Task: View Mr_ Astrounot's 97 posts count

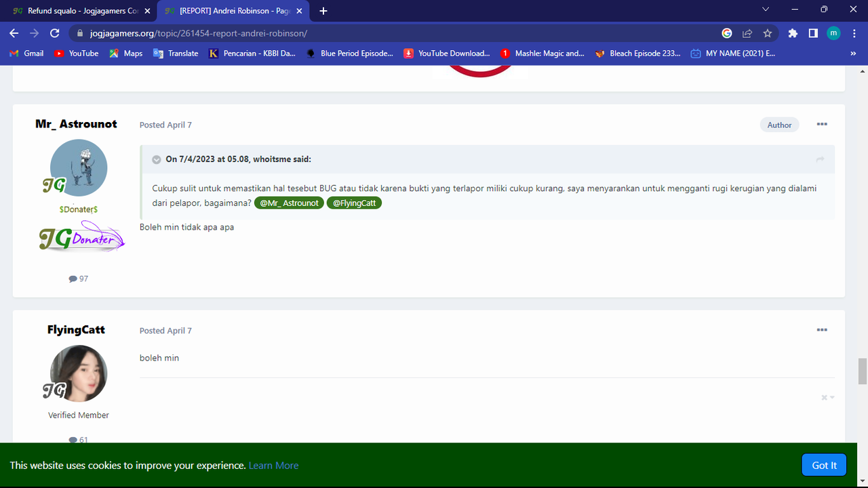Action: click(79, 279)
